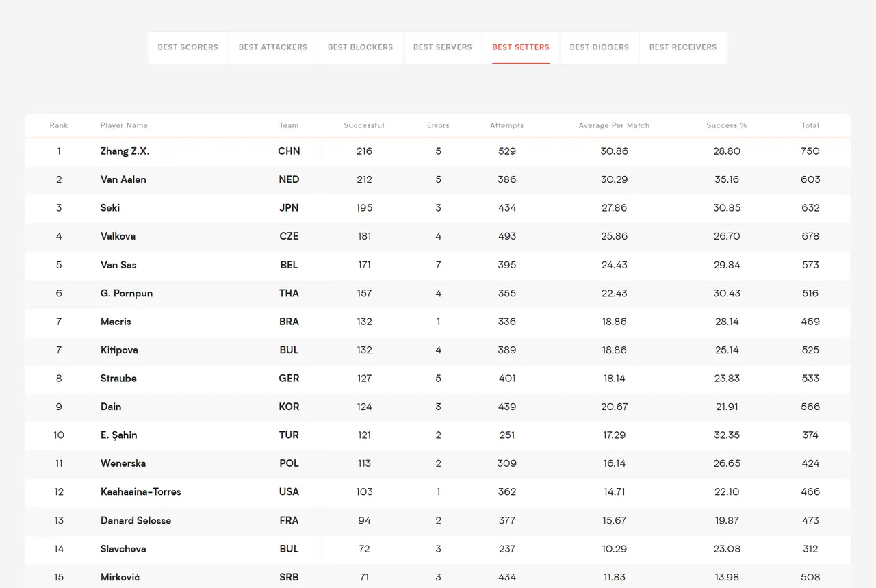Click the Success % column header
876x588 pixels.
click(727, 125)
